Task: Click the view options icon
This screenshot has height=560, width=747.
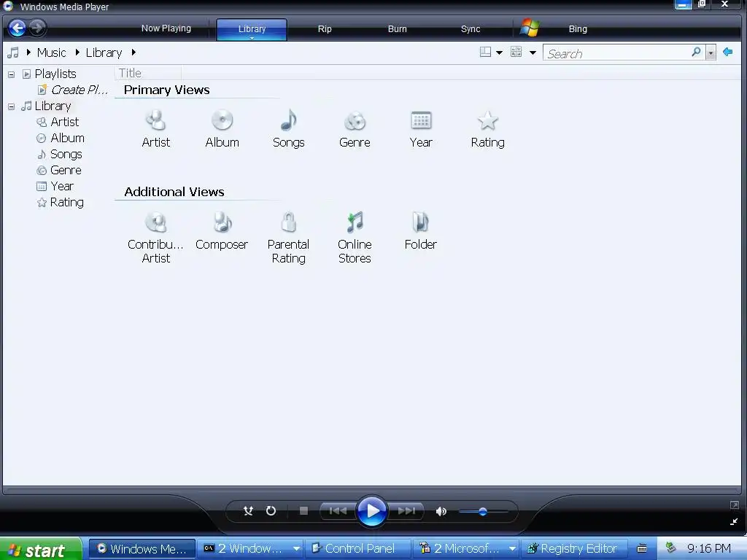Action: [516, 52]
